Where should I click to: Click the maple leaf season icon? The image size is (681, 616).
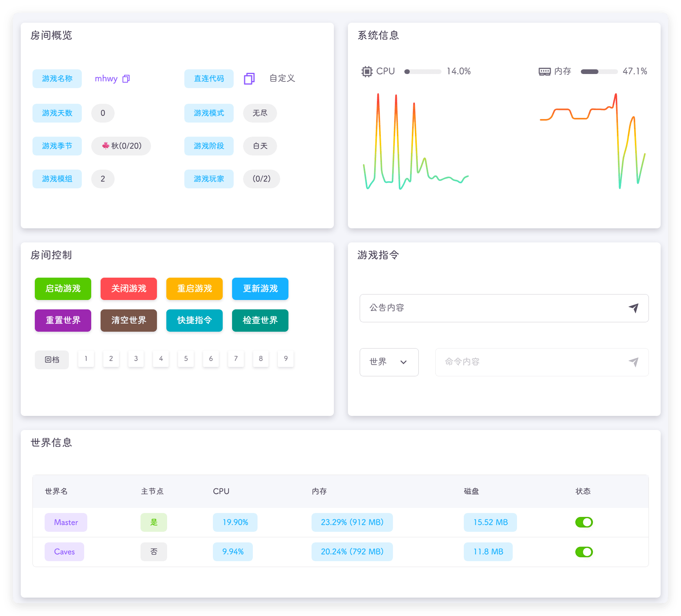click(105, 146)
